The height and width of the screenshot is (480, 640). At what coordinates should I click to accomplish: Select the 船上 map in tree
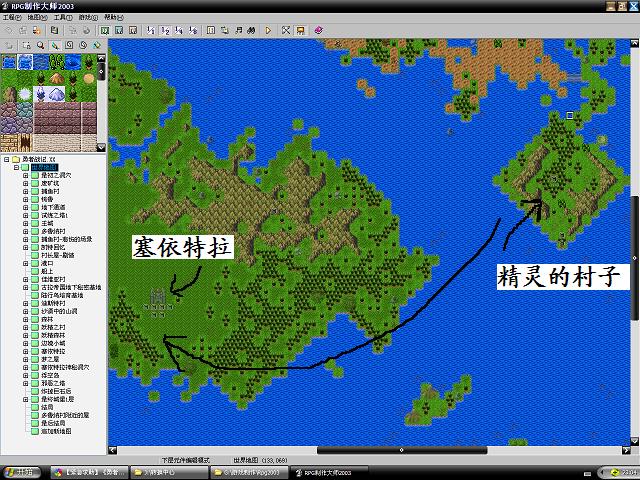click(47, 271)
